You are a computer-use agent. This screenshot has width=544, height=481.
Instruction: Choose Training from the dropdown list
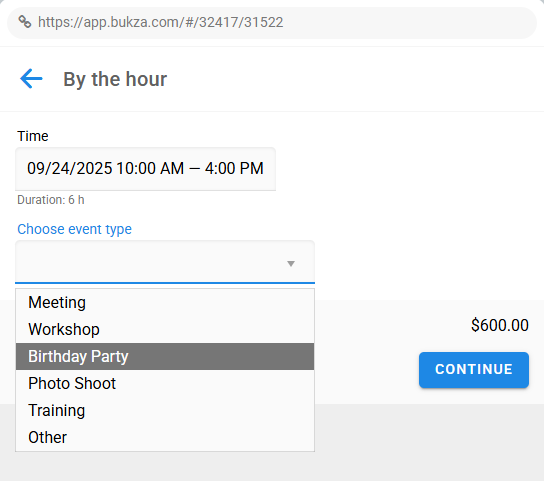[165, 411]
